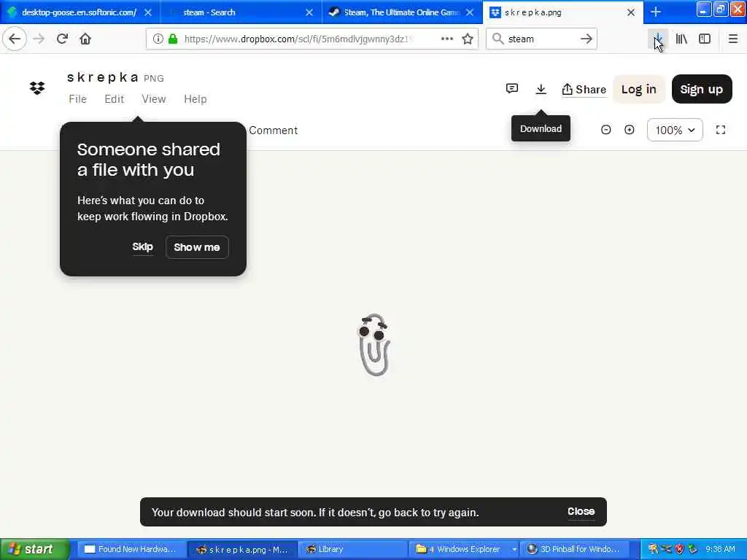
Task: Show site information icon in address bar
Action: tap(158, 39)
